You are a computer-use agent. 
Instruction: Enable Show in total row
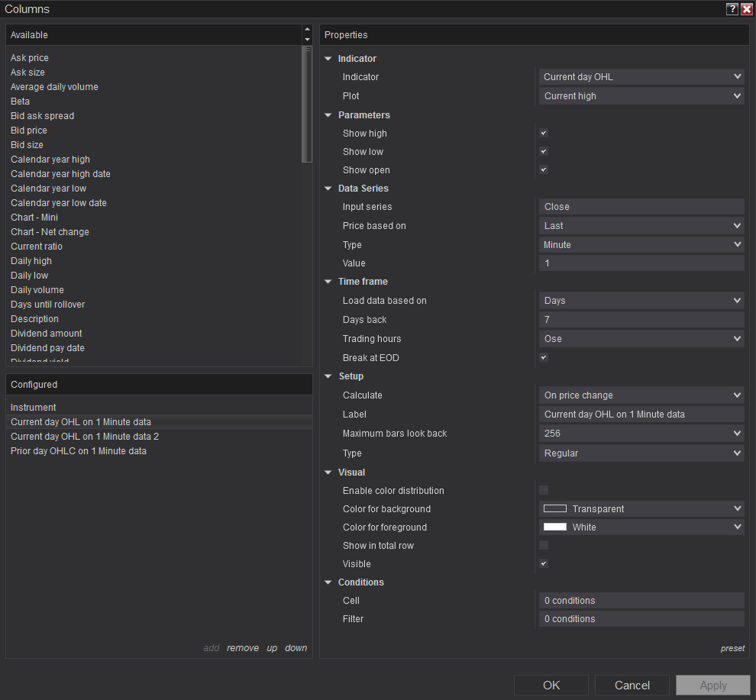pyautogui.click(x=544, y=545)
